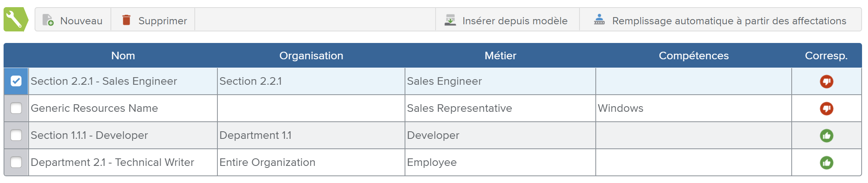Click red thumbs-down for Generic Resources row
Image resolution: width=868 pixels, height=183 pixels.
[826, 109]
